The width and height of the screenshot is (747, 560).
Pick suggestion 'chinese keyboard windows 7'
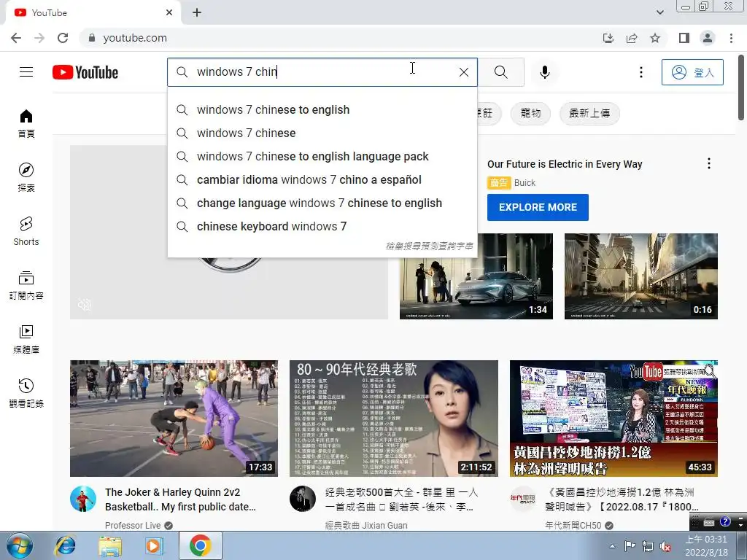(x=322, y=226)
